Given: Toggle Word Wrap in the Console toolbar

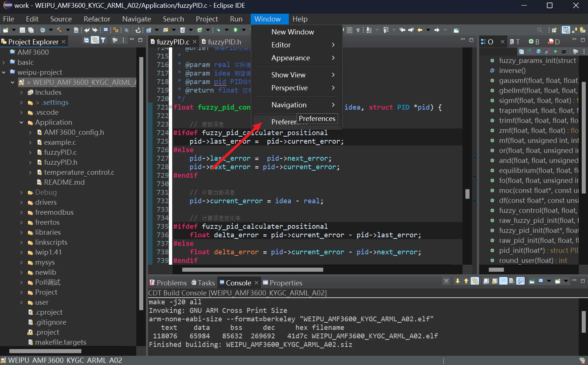Looking at the screenshot, I should point(503,281).
